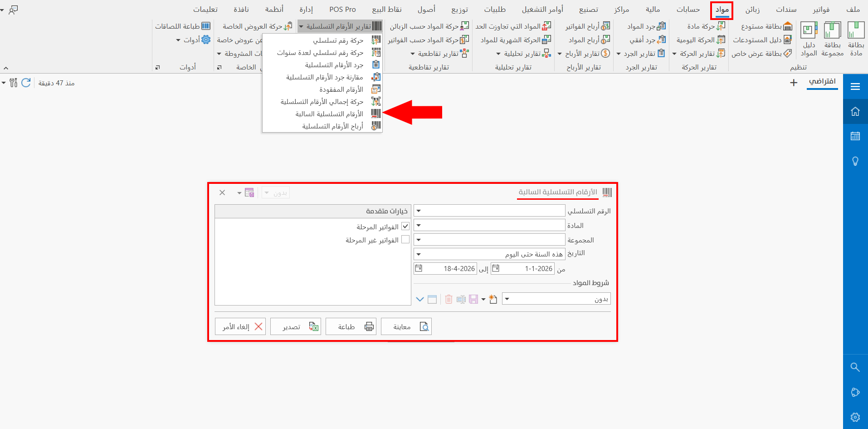
Task: Click طباعة اللصاقات label printing
Action: click(x=183, y=26)
